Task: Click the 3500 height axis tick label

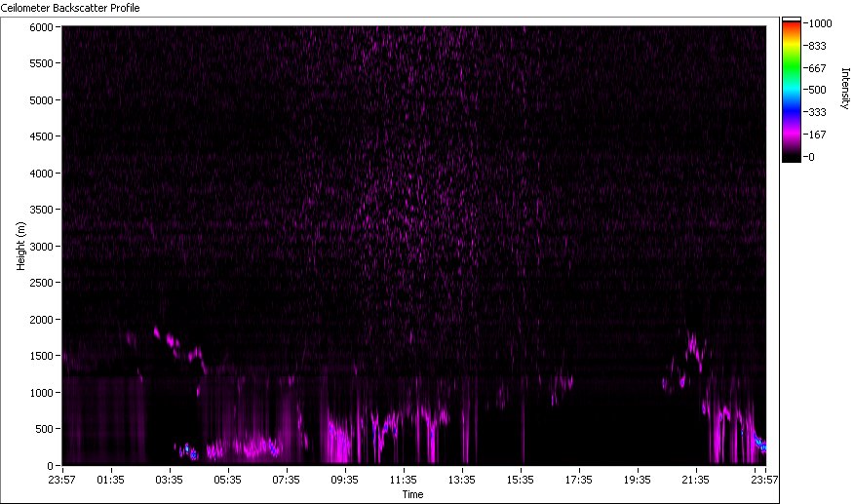Action: point(41,210)
